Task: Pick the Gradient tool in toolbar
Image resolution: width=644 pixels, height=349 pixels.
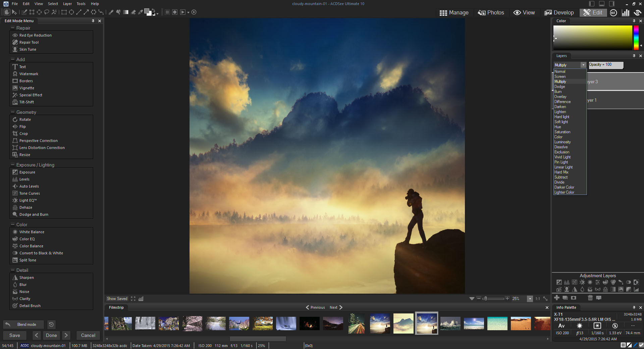Action: tap(126, 12)
